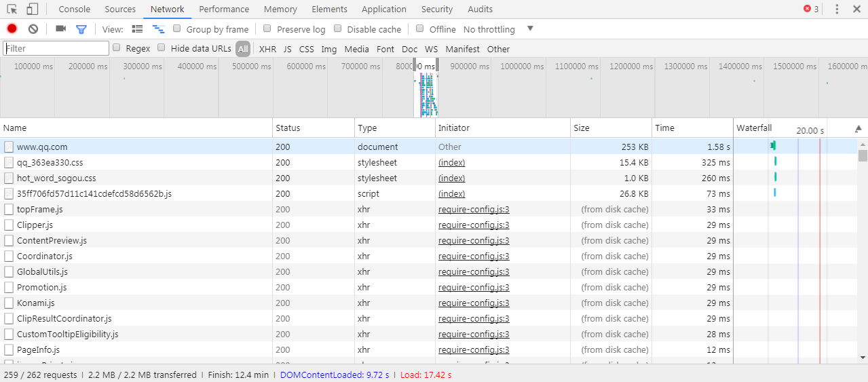The image size is (868, 382).
Task: Open (index) initiator of qq_363ea330.css
Action: click(x=452, y=162)
